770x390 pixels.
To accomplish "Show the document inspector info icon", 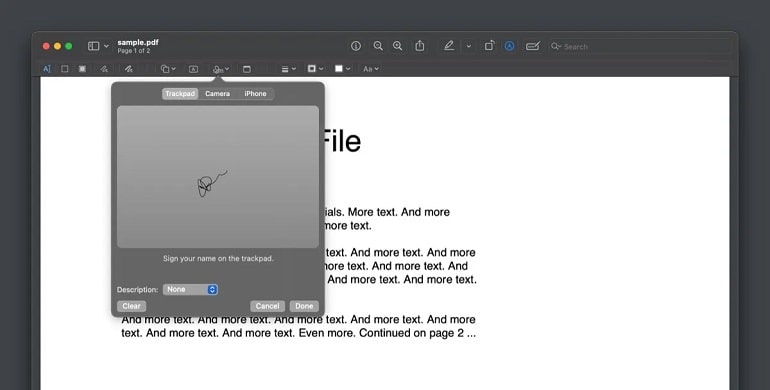I will click(x=356, y=46).
